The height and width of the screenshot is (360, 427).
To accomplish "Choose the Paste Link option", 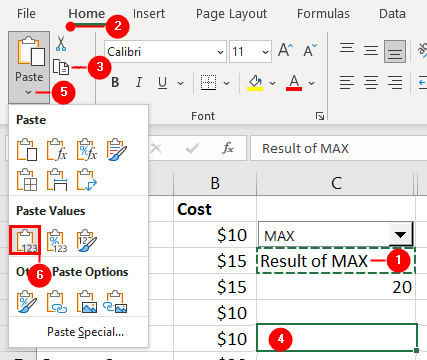I will click(x=57, y=302).
